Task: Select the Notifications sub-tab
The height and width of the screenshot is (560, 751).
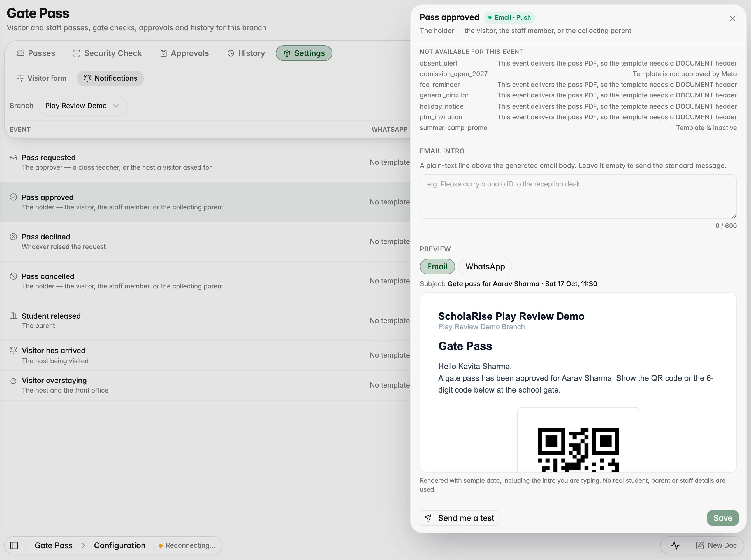Action: coord(110,78)
